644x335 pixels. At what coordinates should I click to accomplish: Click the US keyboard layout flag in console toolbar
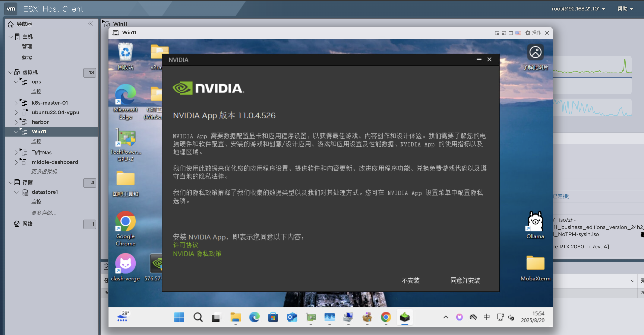[518, 33]
